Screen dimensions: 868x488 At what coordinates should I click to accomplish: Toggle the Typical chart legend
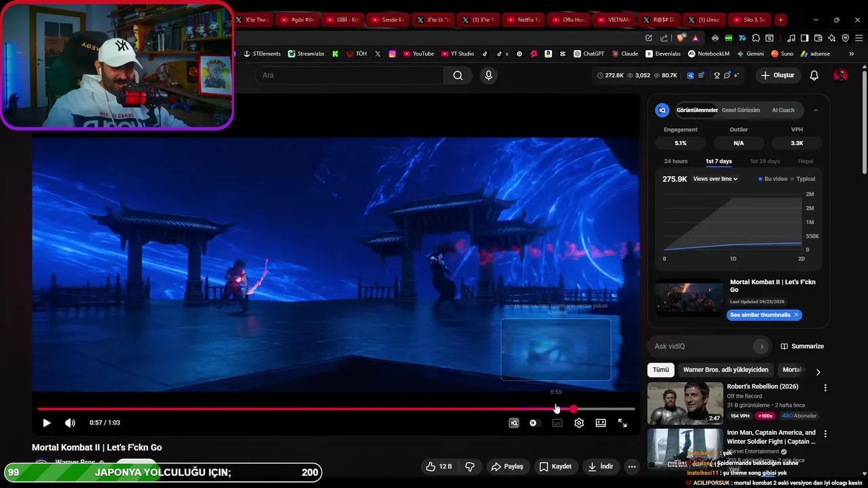coord(803,179)
